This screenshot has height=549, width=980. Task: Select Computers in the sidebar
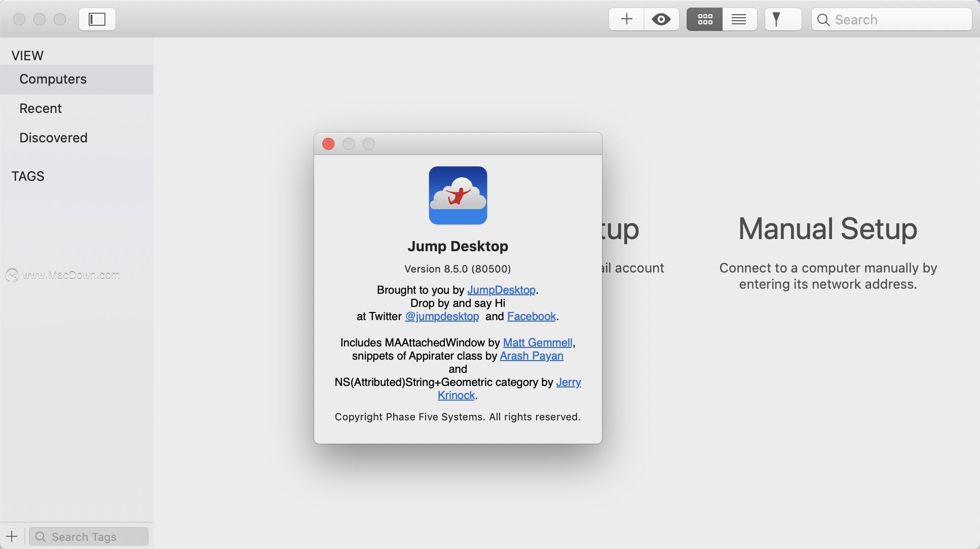point(77,79)
